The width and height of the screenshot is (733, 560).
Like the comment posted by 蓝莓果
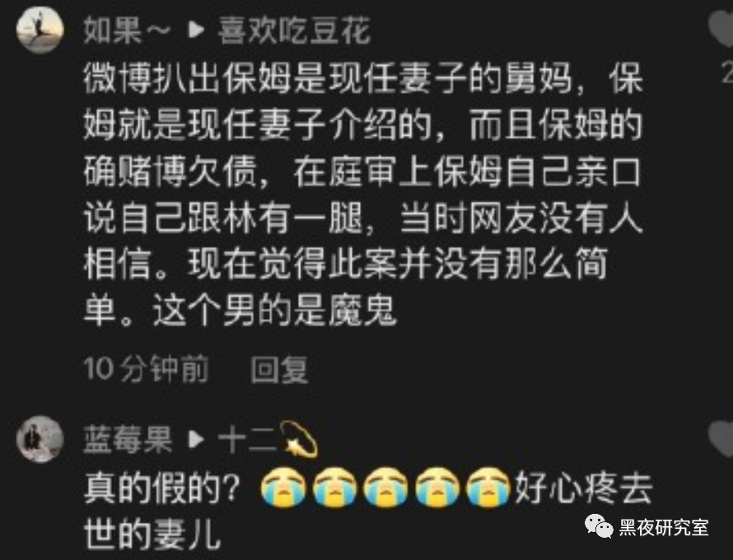(x=721, y=438)
